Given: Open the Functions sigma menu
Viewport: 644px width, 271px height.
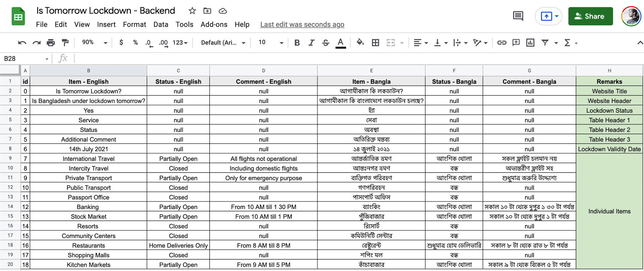Looking at the screenshot, I should pyautogui.click(x=570, y=43).
